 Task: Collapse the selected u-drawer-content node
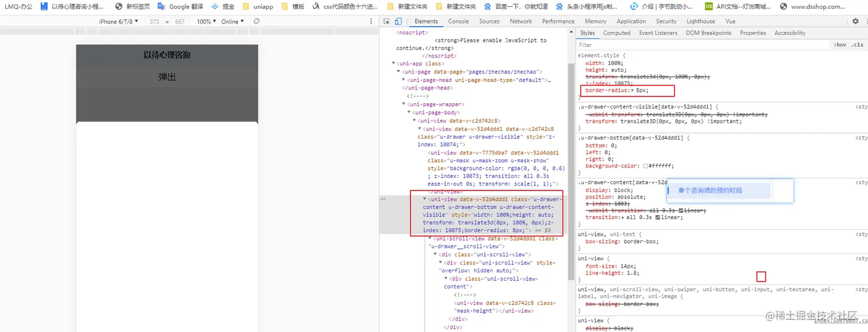[x=425, y=199]
